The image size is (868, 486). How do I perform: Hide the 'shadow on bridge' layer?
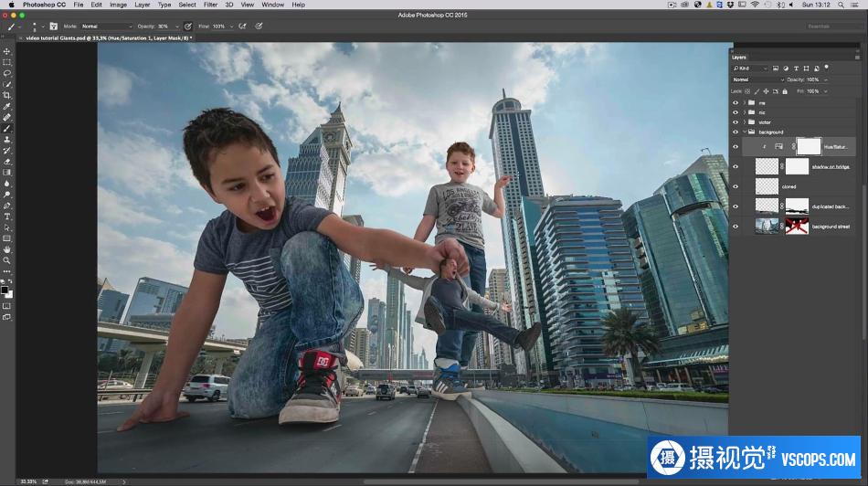(x=736, y=166)
